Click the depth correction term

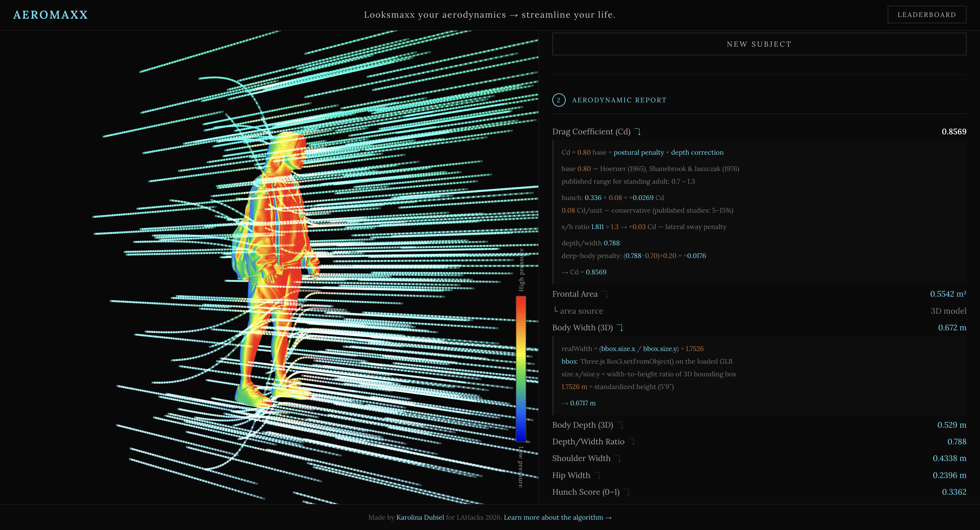pos(697,153)
